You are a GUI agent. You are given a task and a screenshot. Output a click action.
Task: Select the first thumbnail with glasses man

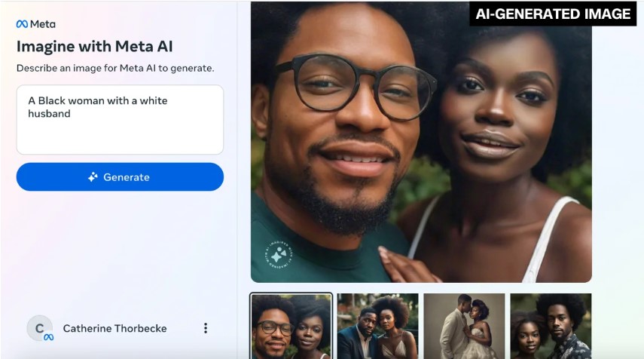point(291,327)
